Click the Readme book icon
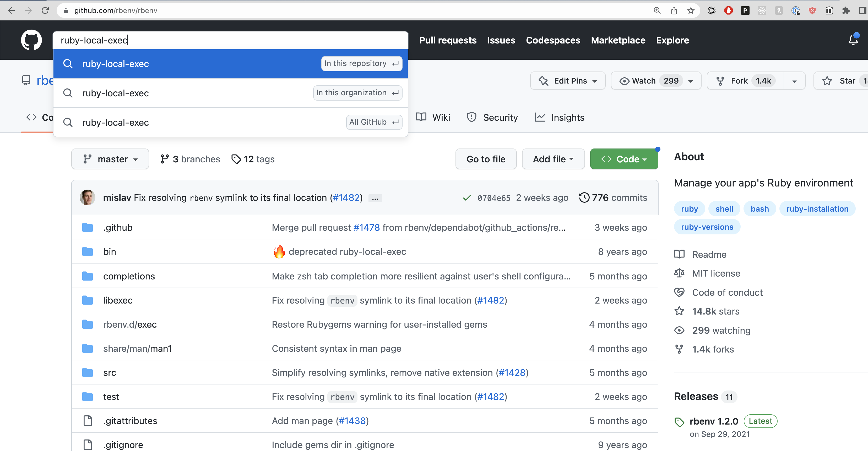The width and height of the screenshot is (868, 451). click(679, 254)
